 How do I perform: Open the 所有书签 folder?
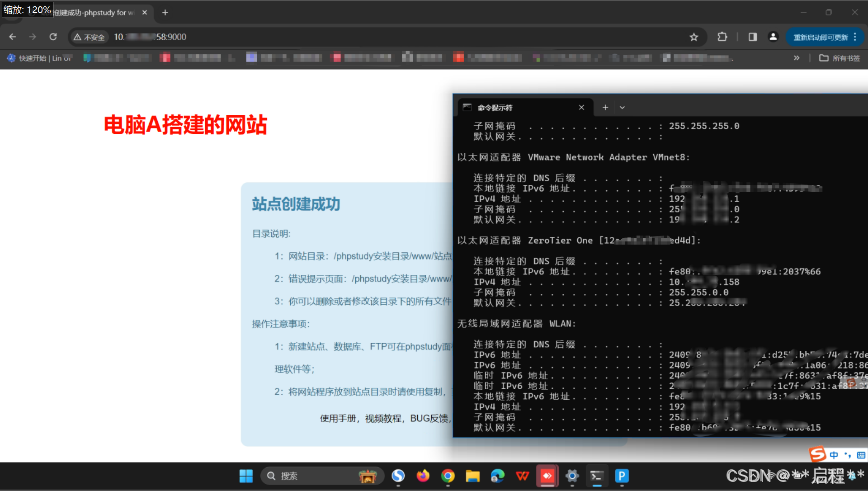pos(840,58)
